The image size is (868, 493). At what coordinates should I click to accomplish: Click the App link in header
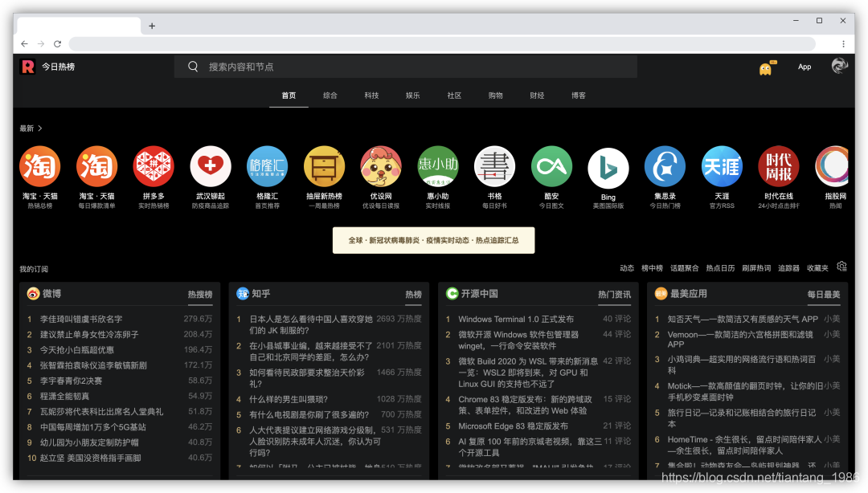pyautogui.click(x=805, y=67)
